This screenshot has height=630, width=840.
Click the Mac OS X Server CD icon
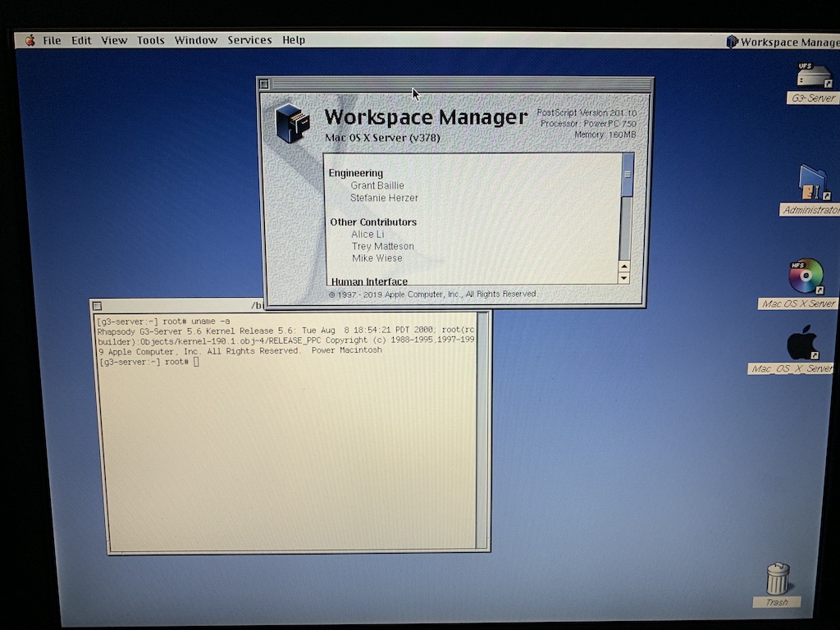(x=806, y=276)
